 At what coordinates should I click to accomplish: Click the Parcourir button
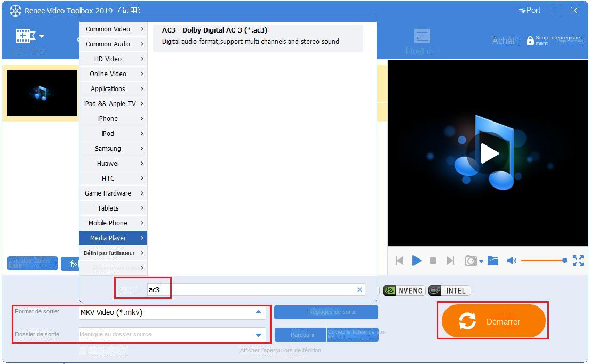click(301, 335)
